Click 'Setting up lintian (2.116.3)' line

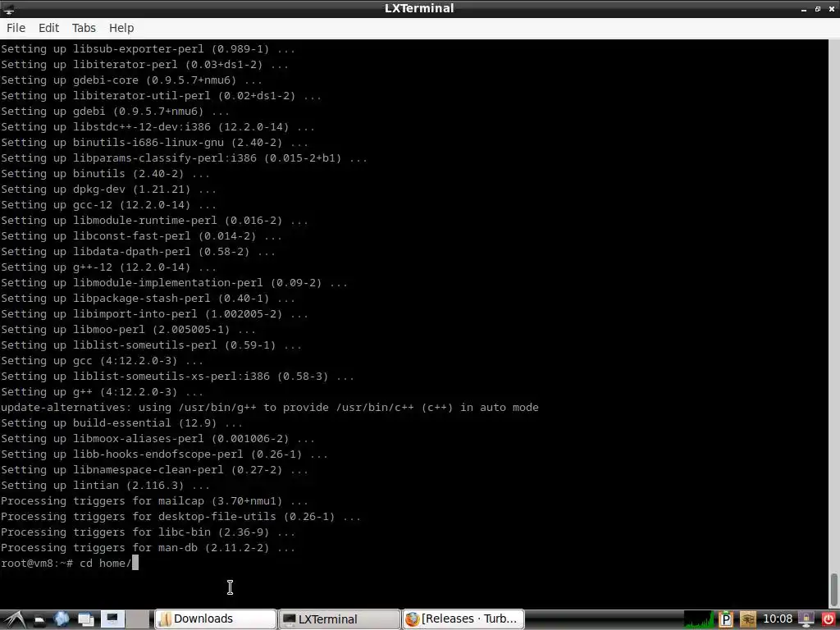[105, 486]
